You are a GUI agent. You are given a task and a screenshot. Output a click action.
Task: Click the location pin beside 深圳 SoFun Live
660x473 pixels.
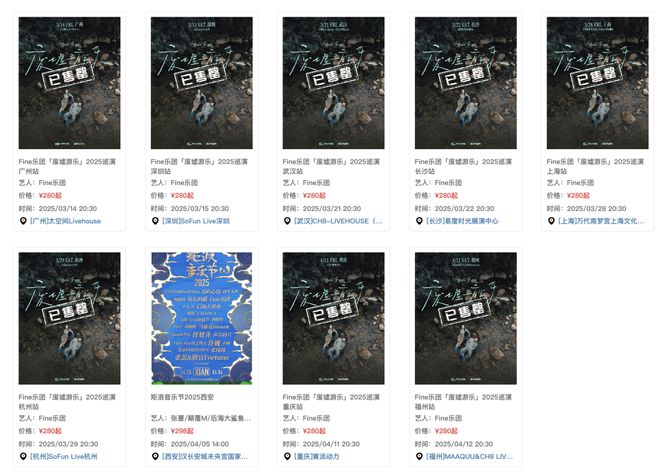click(155, 221)
